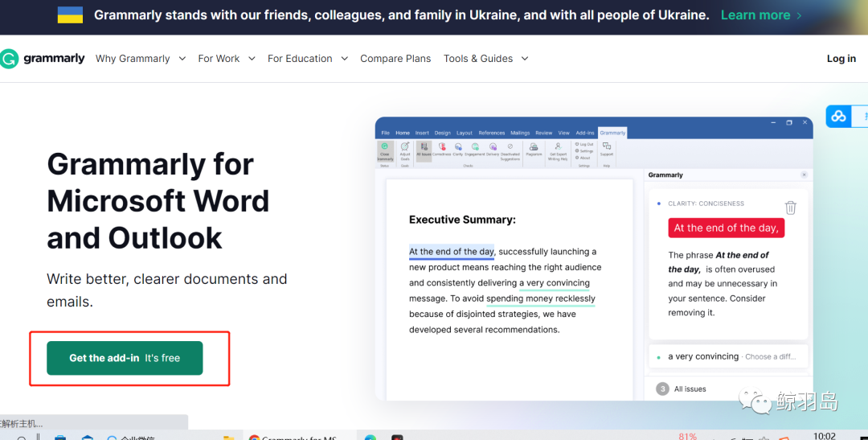Image resolution: width=868 pixels, height=440 pixels.
Task: Click the Executive Summary heading in the document
Action: point(462,220)
